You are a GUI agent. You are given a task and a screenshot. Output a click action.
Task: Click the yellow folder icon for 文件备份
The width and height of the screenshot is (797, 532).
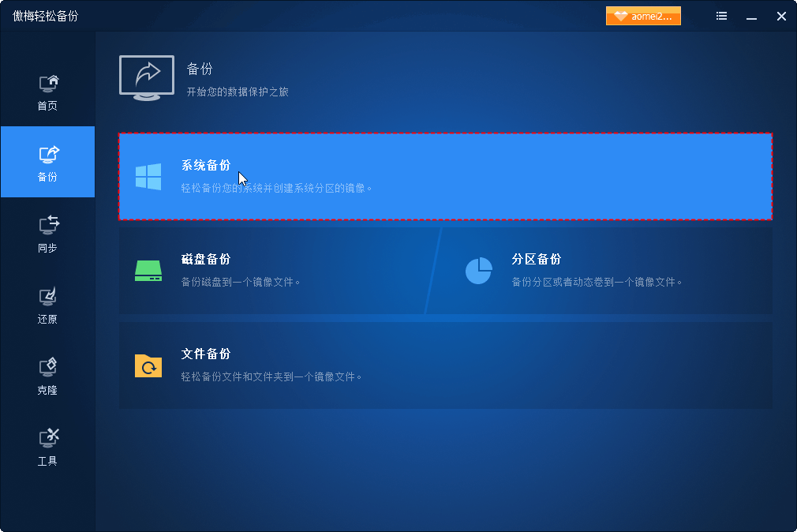(148, 365)
